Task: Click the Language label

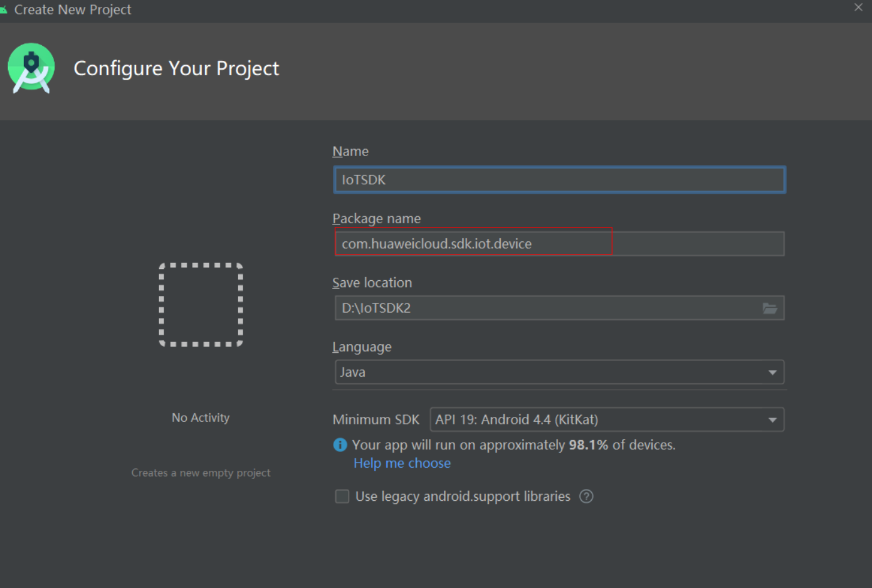Action: (x=362, y=347)
